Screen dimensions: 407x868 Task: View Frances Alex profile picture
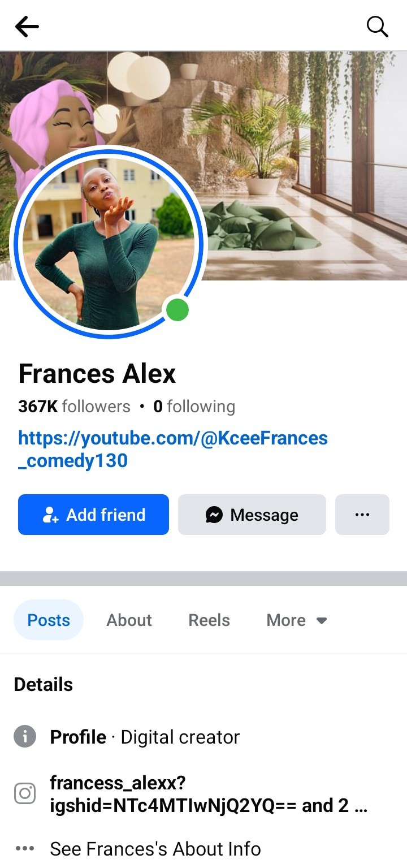(109, 242)
